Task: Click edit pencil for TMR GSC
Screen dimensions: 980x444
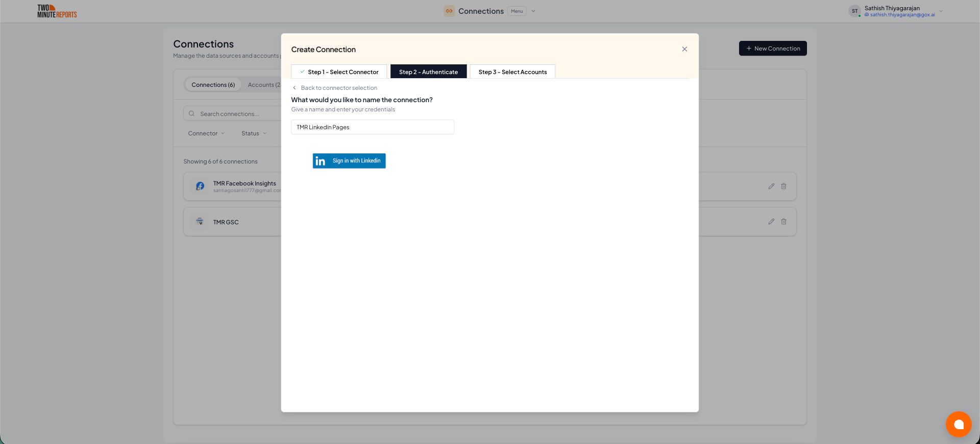Action: pos(771,222)
